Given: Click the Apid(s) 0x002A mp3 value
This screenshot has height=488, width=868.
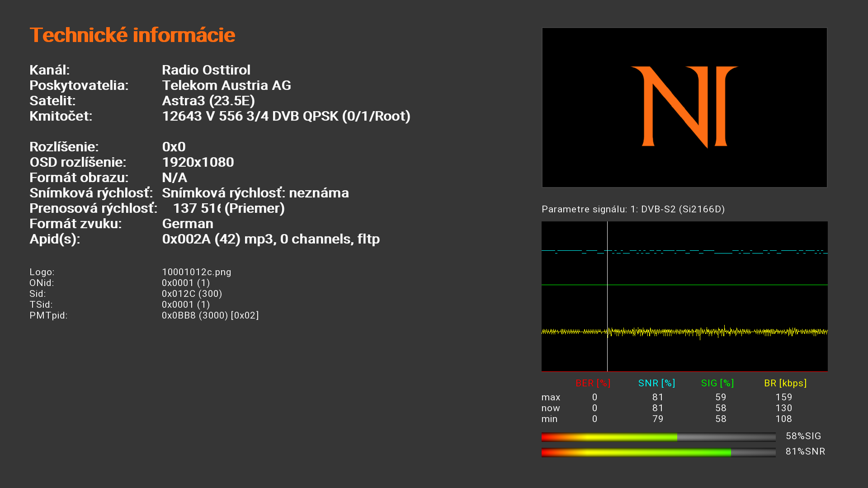Looking at the screenshot, I should (270, 239).
